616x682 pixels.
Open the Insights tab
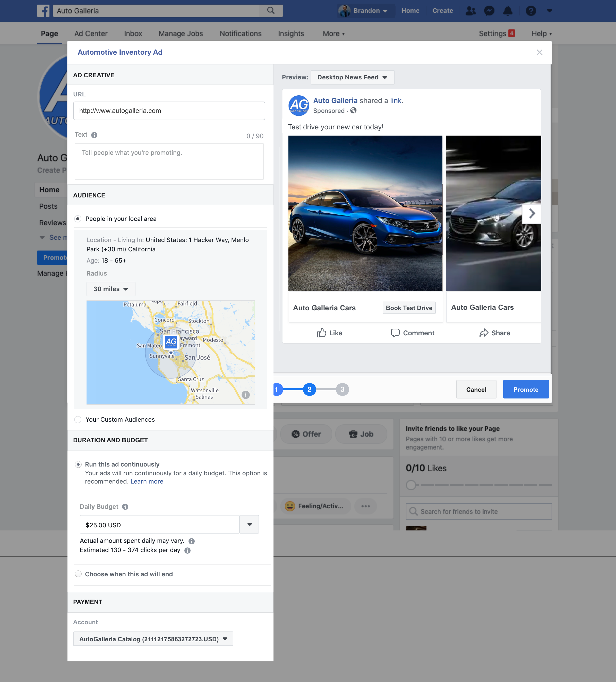(291, 34)
